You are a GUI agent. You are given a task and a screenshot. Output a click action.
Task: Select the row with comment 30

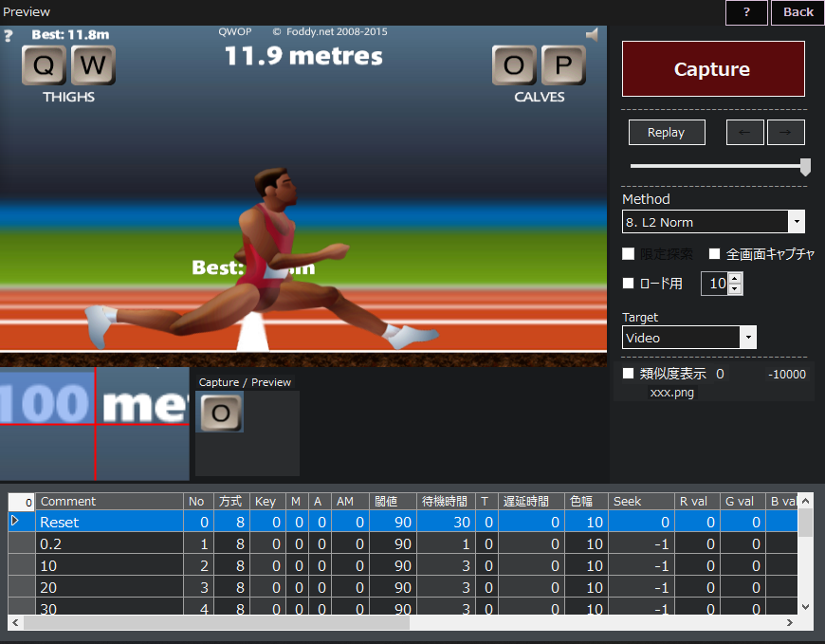109,607
